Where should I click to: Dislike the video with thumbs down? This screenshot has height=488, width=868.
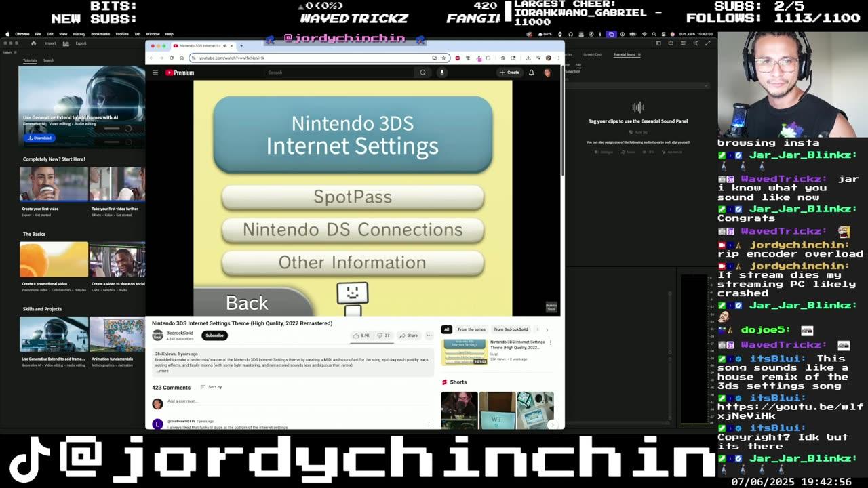click(x=384, y=335)
